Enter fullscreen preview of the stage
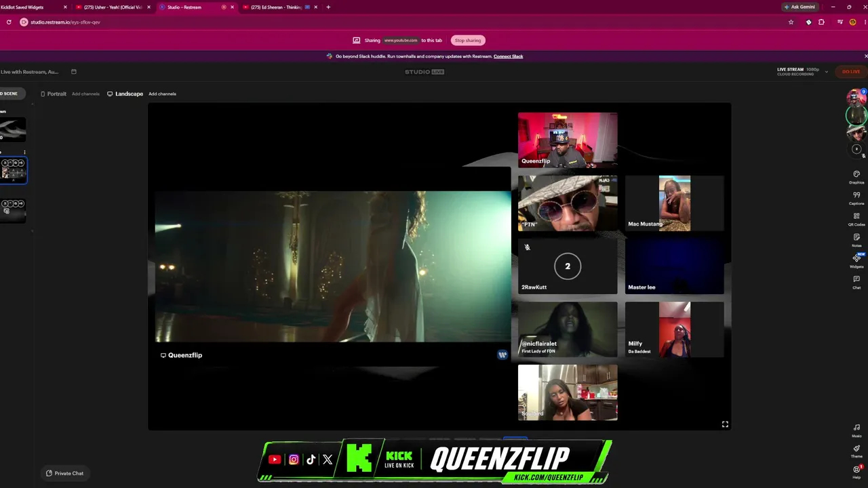The width and height of the screenshot is (868, 488). pos(725,424)
